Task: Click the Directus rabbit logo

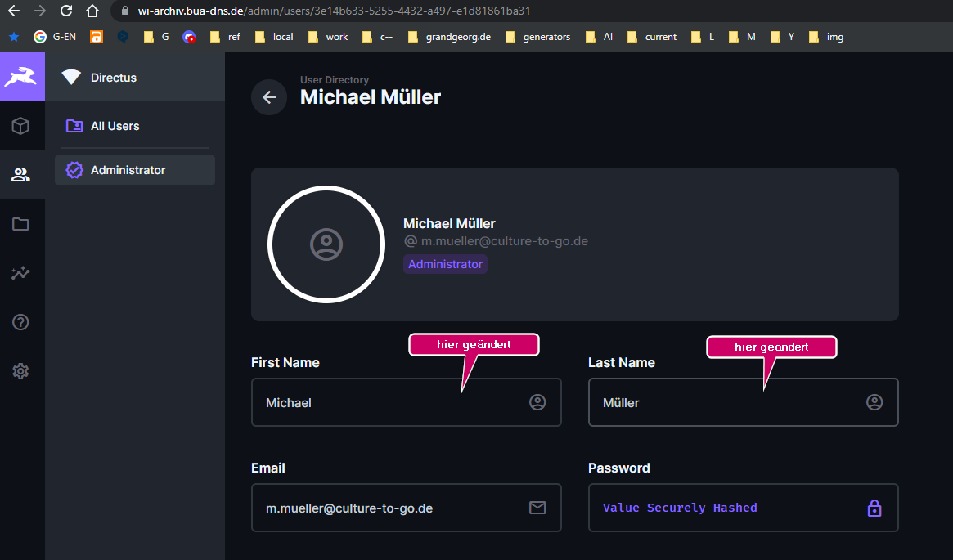Action: [x=21, y=76]
